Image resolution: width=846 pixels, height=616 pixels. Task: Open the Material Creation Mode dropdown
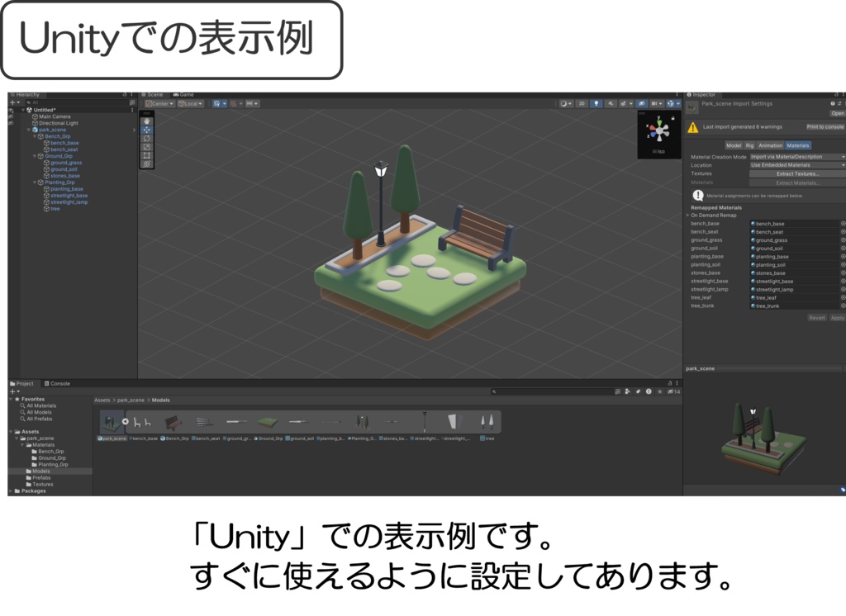tap(796, 157)
